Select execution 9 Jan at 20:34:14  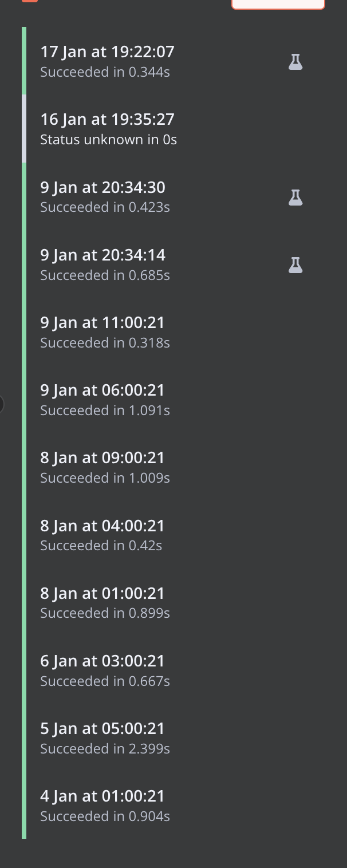[105, 264]
